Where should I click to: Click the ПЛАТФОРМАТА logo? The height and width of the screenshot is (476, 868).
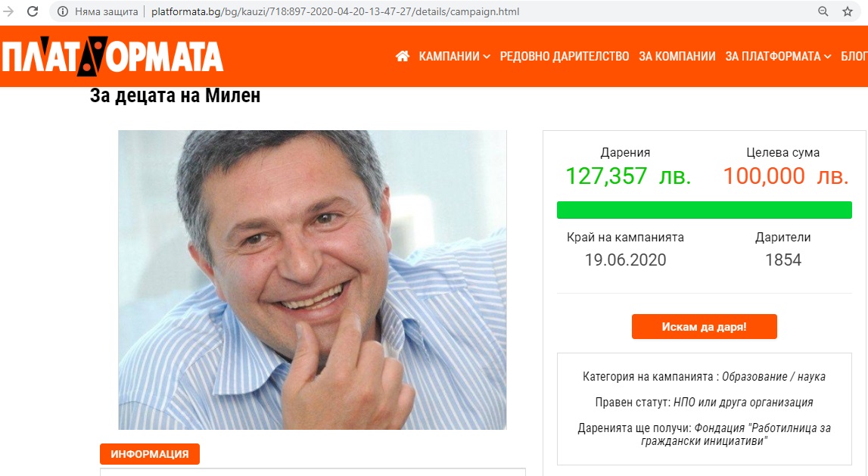(112, 56)
